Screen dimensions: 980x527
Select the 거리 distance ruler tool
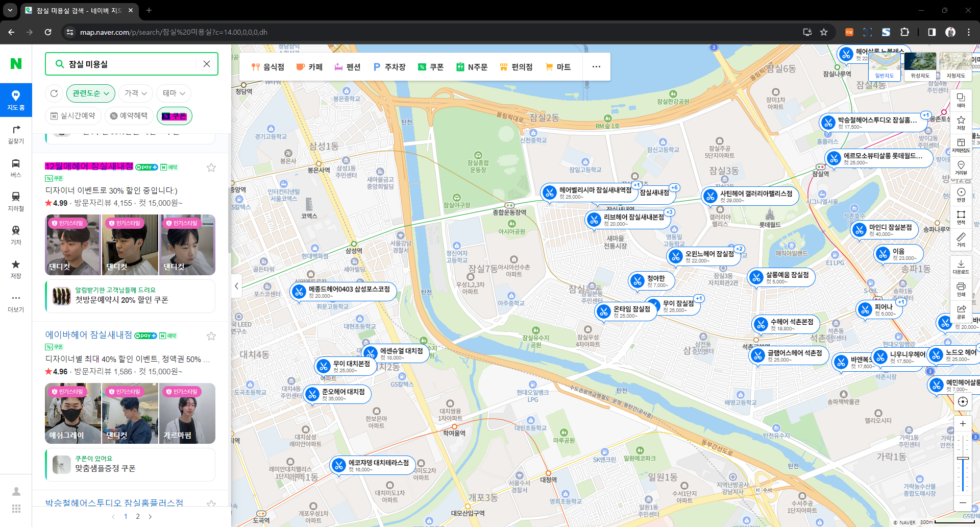[961, 239]
